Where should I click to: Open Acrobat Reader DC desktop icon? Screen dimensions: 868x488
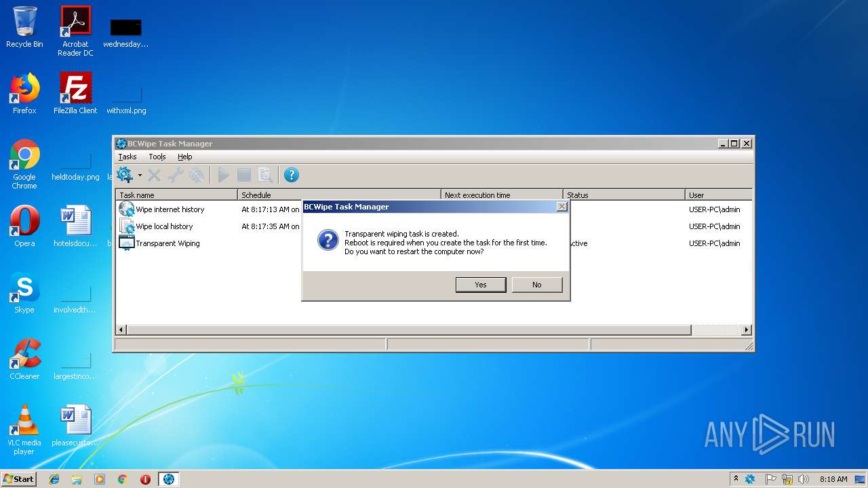pos(75,31)
